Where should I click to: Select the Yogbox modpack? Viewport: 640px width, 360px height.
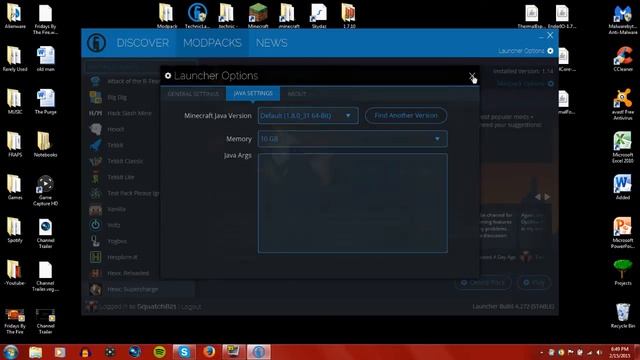coord(109,241)
